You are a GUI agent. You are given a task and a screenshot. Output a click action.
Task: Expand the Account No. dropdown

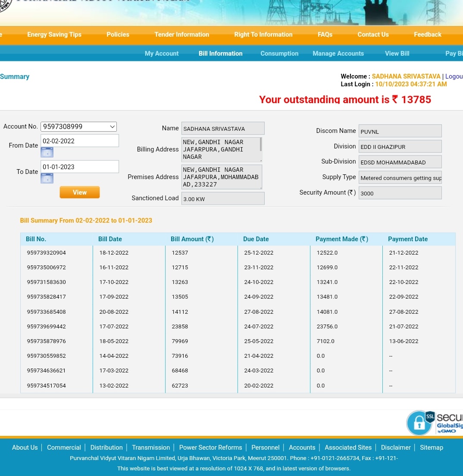(x=78, y=126)
